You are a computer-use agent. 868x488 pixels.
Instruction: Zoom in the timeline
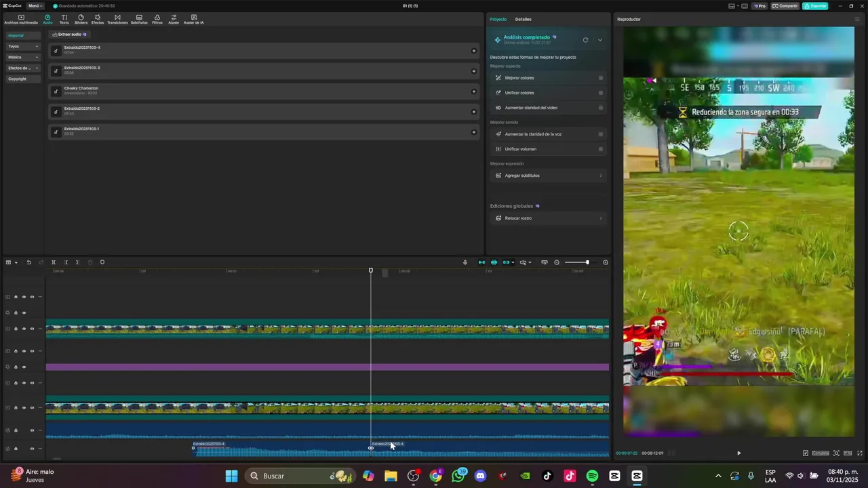(606, 262)
